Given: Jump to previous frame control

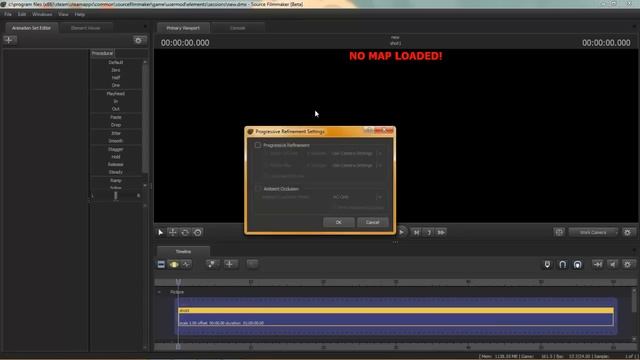Looking at the screenshot, I should [x=416, y=232].
